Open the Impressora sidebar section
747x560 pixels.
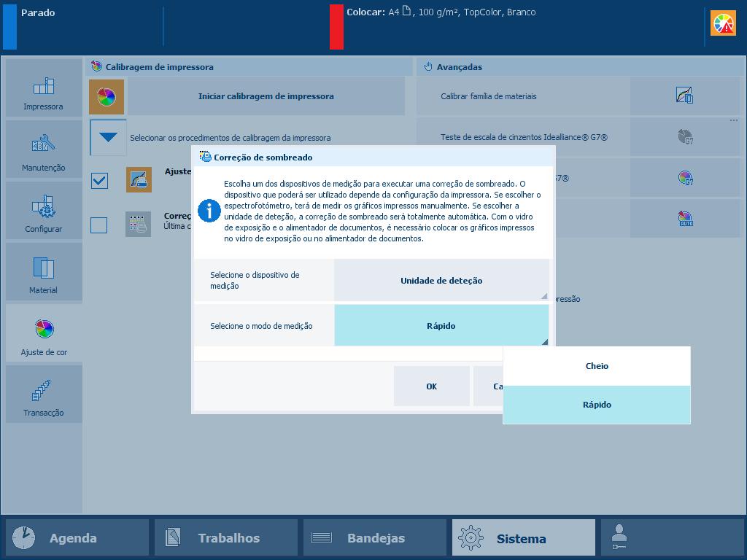coord(44,89)
